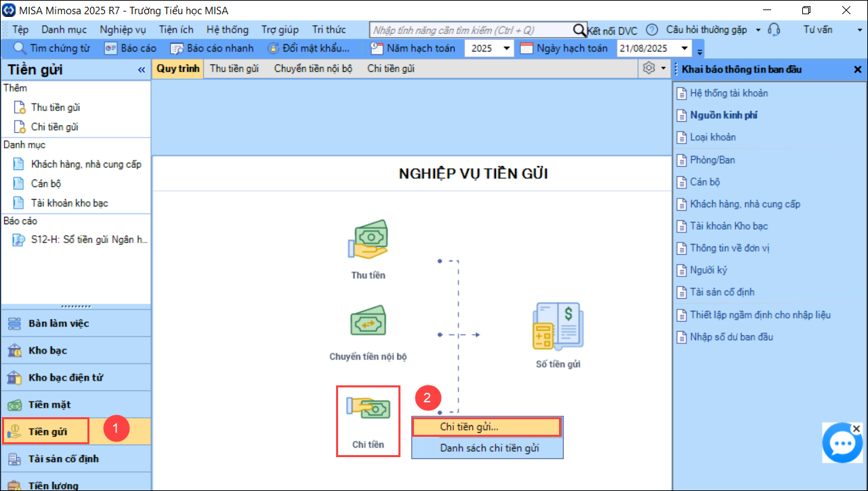Open the Tiện ích menu
The height and width of the screenshot is (491, 868).
176,30
